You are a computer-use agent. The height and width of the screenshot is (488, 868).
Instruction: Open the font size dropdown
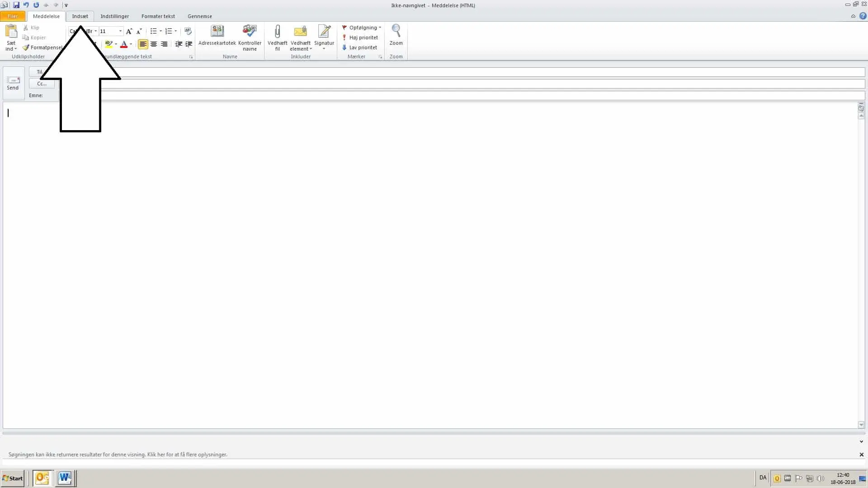point(120,31)
